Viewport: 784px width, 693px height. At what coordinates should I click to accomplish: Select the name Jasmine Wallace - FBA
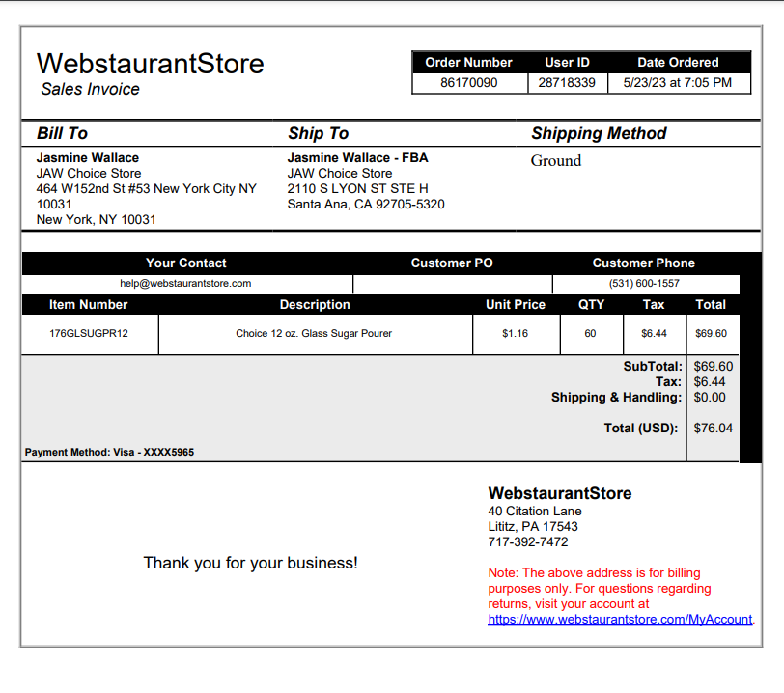357,158
